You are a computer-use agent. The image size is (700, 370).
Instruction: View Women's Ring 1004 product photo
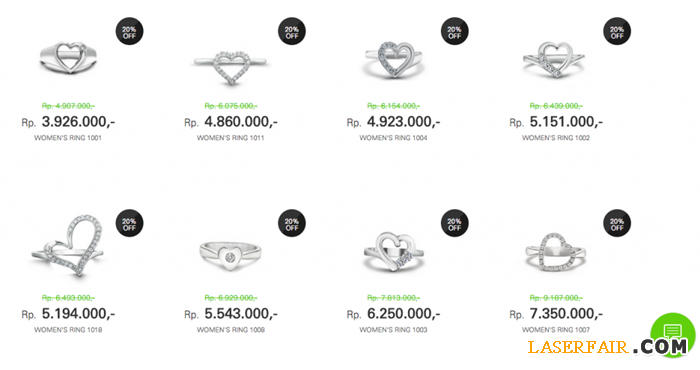pyautogui.click(x=393, y=60)
